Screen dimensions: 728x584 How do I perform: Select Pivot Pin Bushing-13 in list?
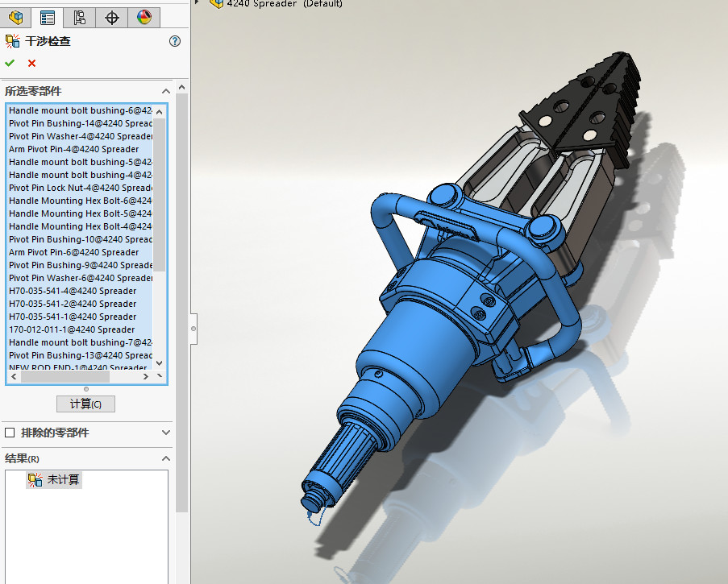pos(81,355)
